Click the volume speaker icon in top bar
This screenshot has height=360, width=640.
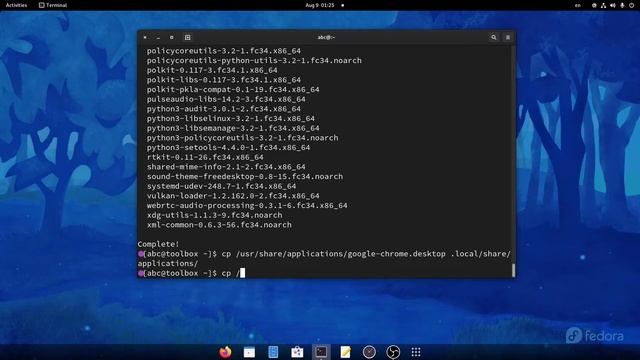pyautogui.click(x=613, y=5)
